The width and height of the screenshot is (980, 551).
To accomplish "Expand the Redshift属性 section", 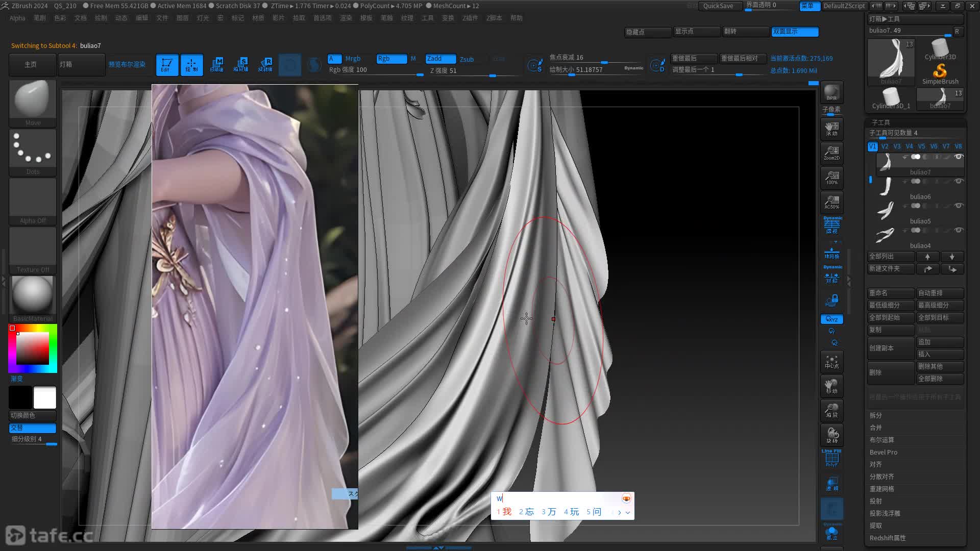I will tap(888, 538).
